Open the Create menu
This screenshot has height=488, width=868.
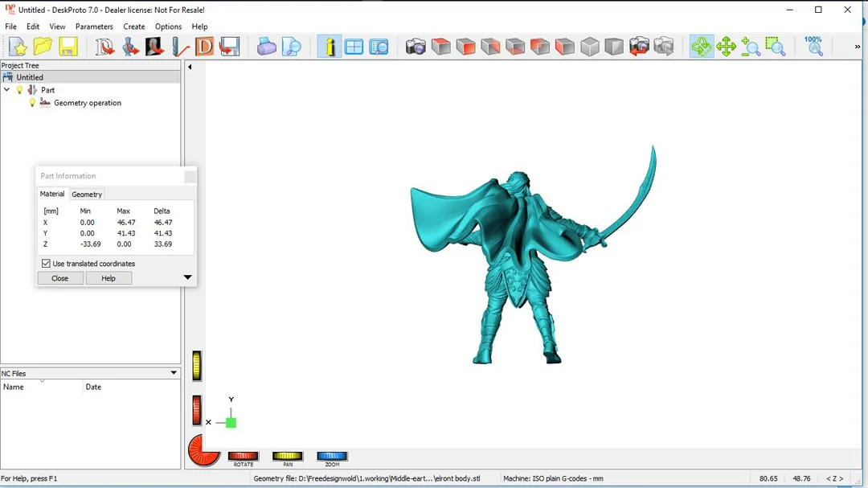(134, 27)
